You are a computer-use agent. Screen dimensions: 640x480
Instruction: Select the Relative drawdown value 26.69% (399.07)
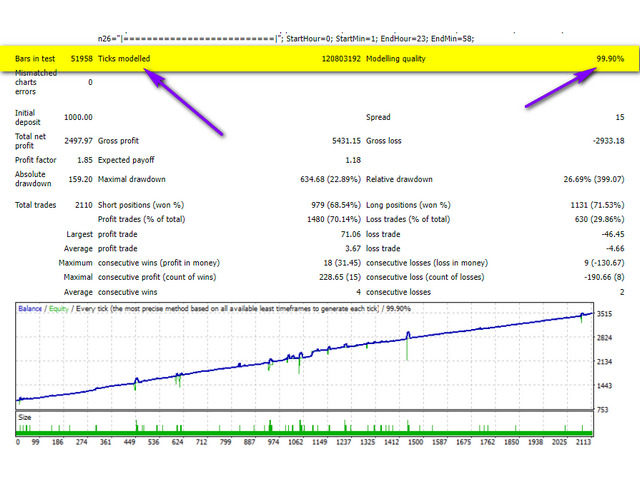click(x=586, y=180)
